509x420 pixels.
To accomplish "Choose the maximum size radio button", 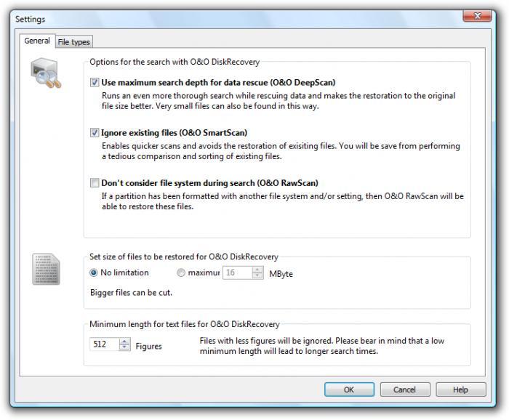I will [x=181, y=272].
